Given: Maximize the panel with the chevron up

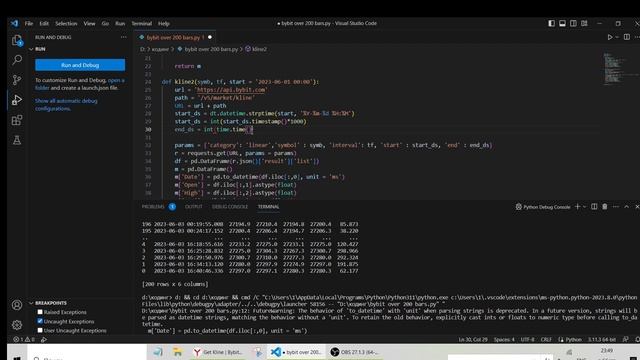Looking at the screenshot, I should click(x=627, y=207).
